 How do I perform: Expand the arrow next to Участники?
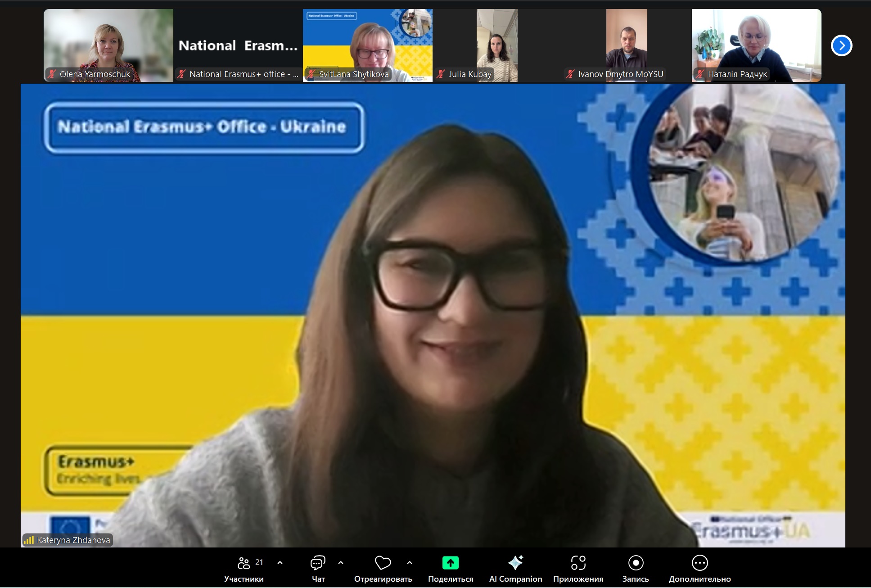[280, 562]
